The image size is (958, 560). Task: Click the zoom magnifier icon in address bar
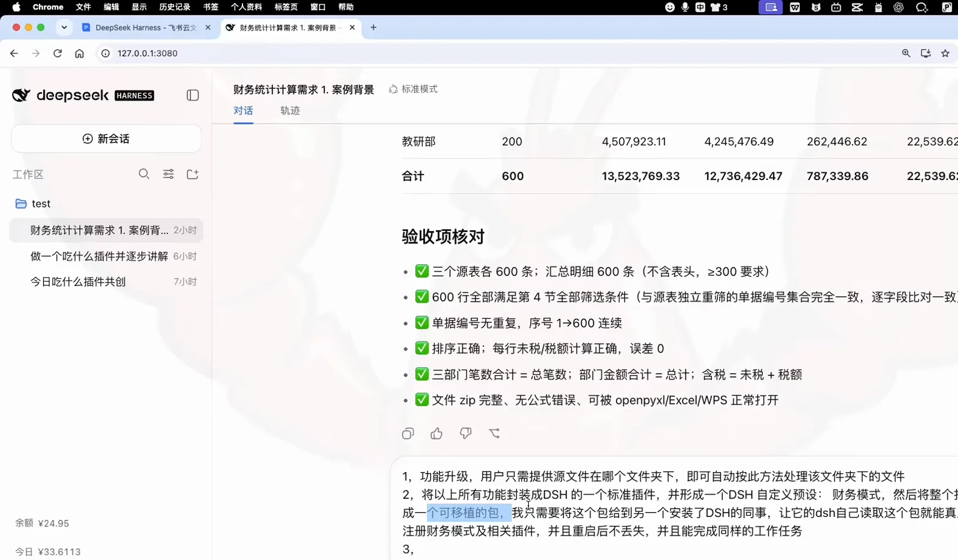click(906, 53)
